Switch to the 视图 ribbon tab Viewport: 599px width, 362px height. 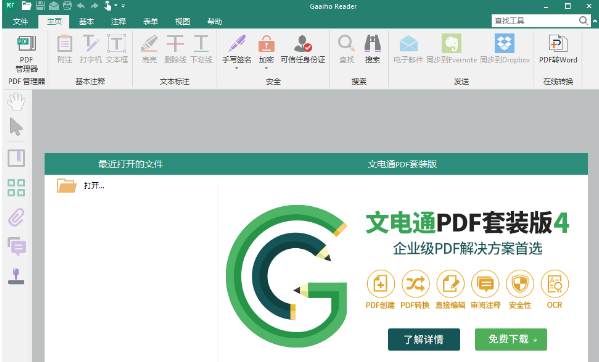click(x=183, y=21)
